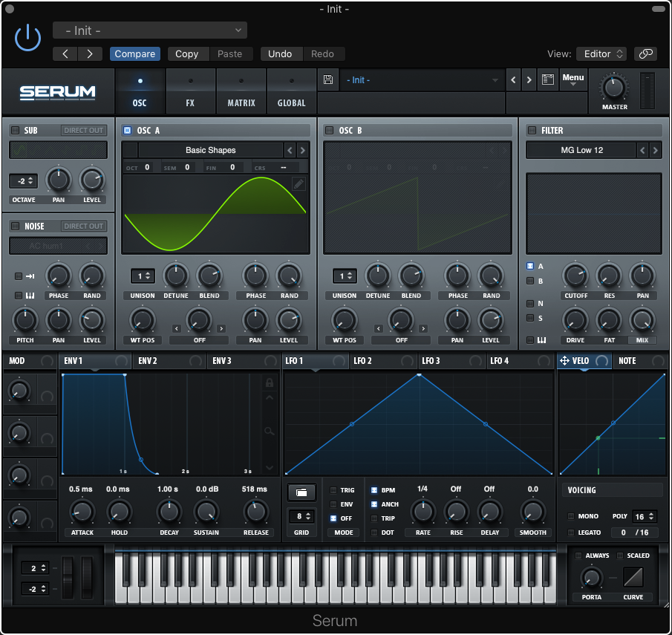Click the OSC A waveform display
This screenshot has height=635, width=672.
pyautogui.click(x=215, y=214)
